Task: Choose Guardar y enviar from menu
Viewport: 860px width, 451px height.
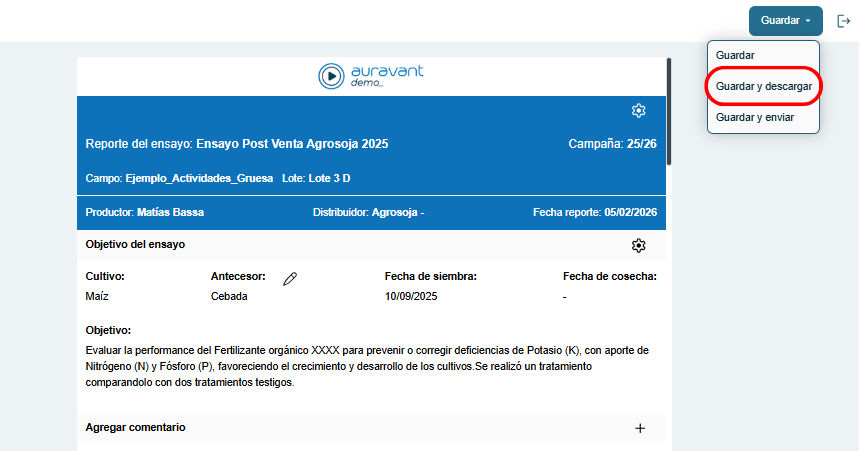Action: (756, 117)
